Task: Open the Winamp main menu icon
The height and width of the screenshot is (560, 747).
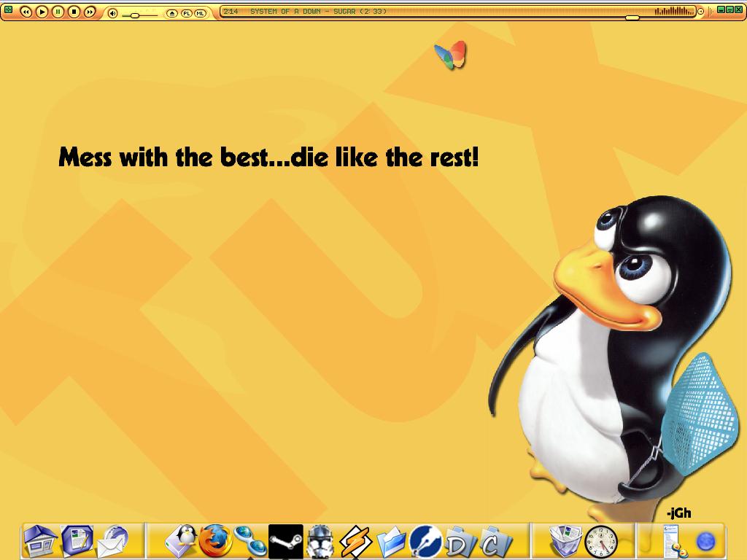Action: (8, 10)
